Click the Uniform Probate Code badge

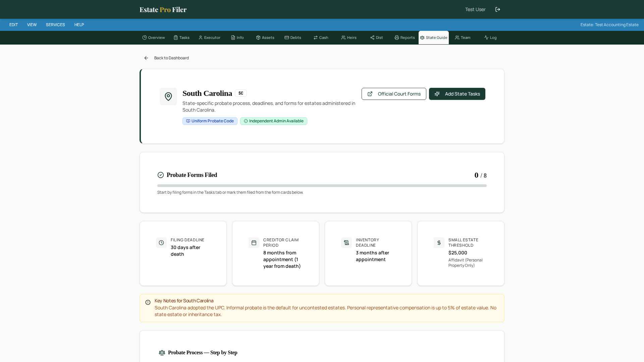click(210, 121)
